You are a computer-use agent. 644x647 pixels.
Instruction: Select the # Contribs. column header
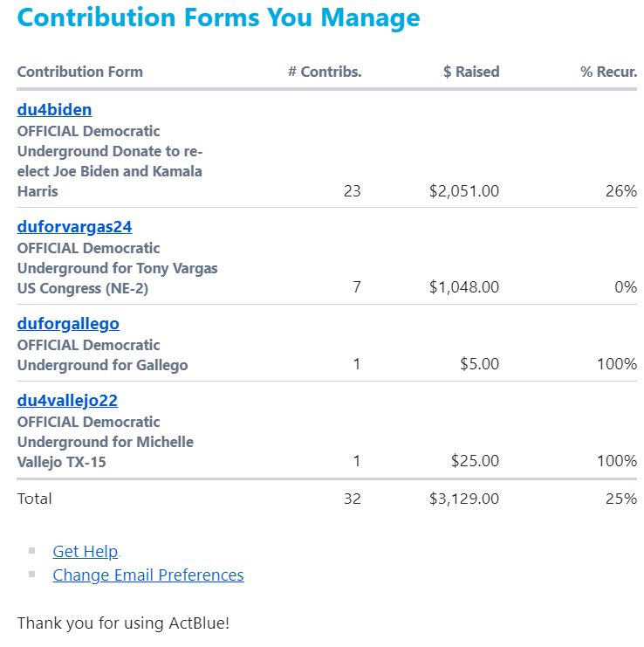[x=325, y=72]
